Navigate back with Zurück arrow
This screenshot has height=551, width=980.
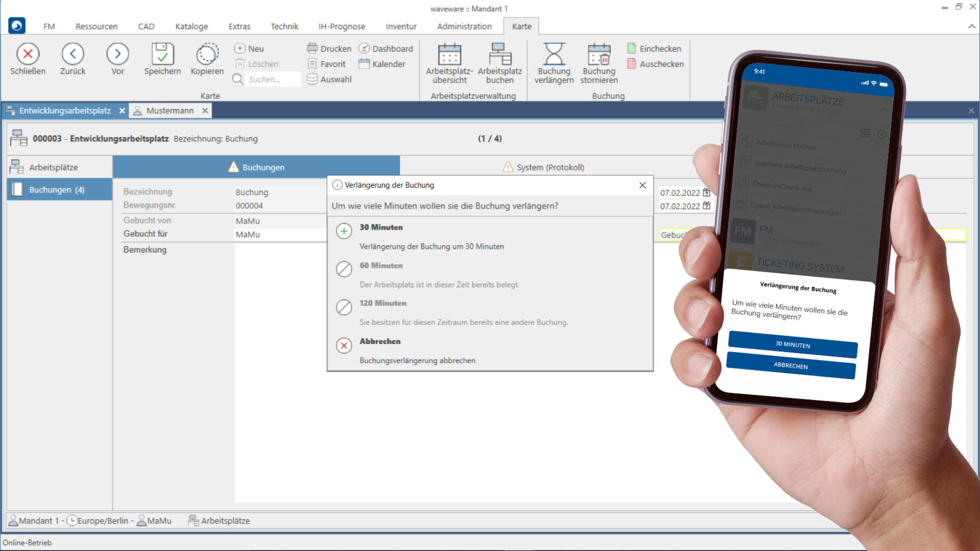pos(73,54)
